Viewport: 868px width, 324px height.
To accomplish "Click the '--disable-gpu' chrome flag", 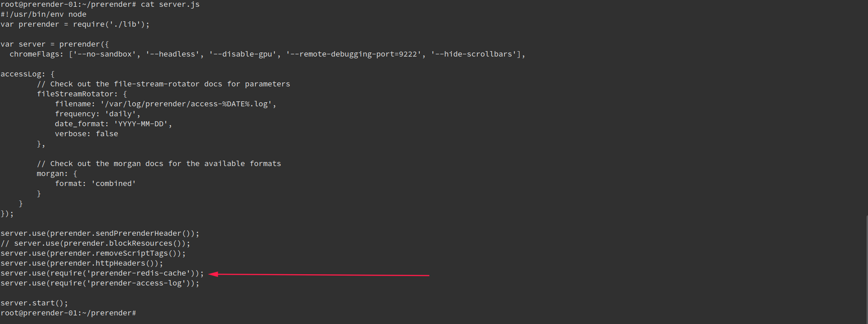I will coord(243,54).
